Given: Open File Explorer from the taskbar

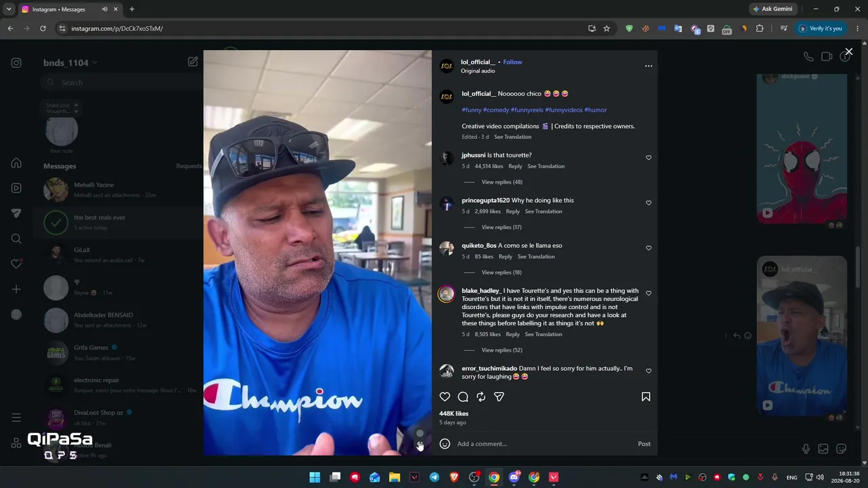Looking at the screenshot, I should pos(395,477).
